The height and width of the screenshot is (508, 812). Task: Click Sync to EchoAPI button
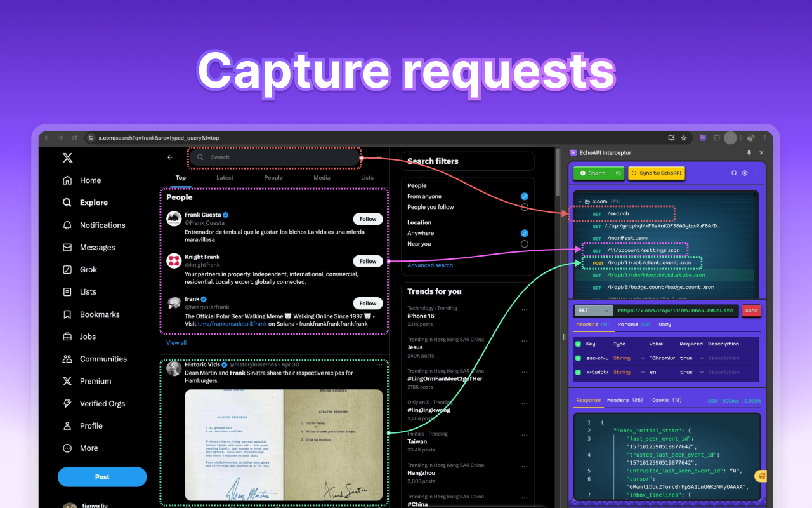point(657,173)
